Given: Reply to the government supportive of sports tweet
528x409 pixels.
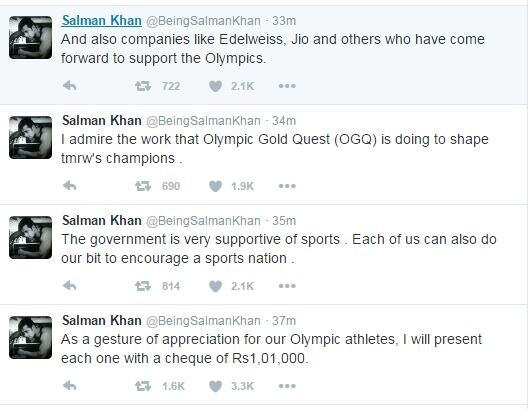Looking at the screenshot, I should click(x=70, y=286).
